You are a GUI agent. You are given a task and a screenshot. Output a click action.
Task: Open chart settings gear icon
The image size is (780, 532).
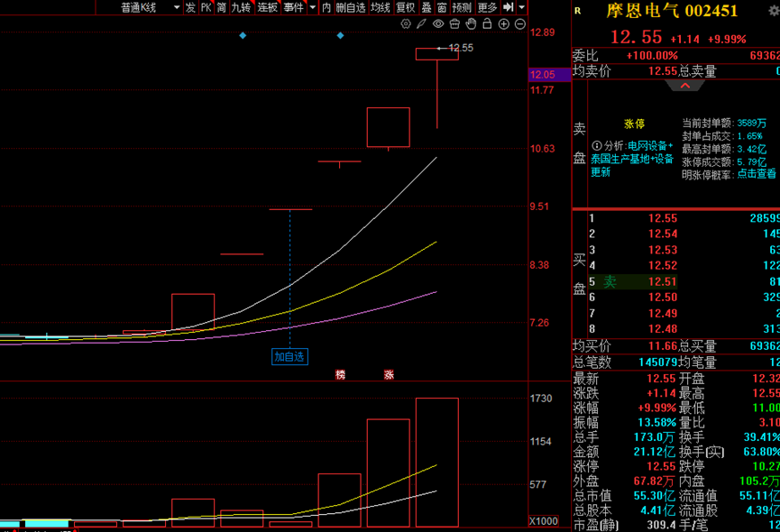point(406,23)
